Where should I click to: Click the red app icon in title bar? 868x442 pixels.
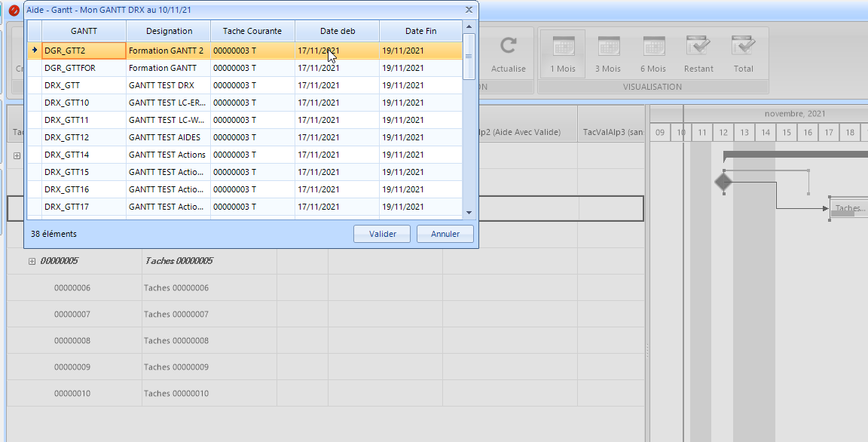pyautogui.click(x=14, y=10)
